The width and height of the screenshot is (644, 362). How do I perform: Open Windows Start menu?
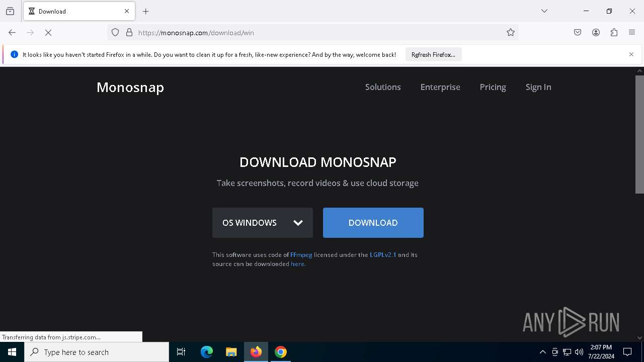coord(12,352)
